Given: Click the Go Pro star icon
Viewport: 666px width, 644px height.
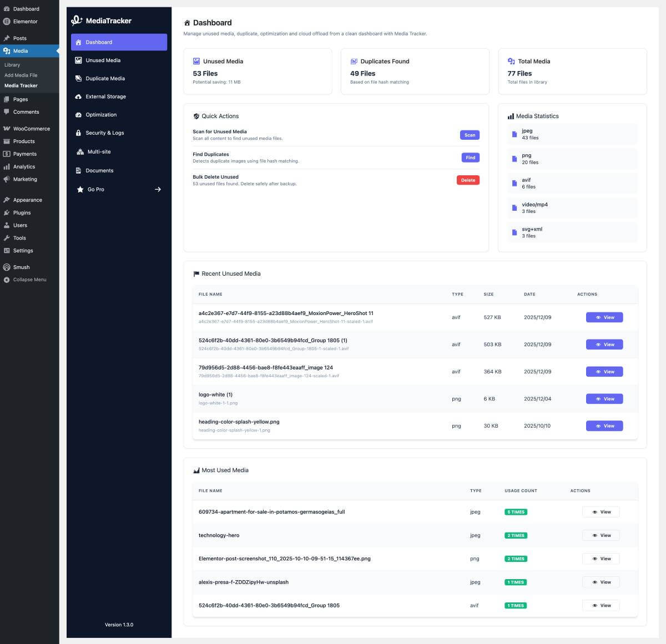Looking at the screenshot, I should (80, 190).
